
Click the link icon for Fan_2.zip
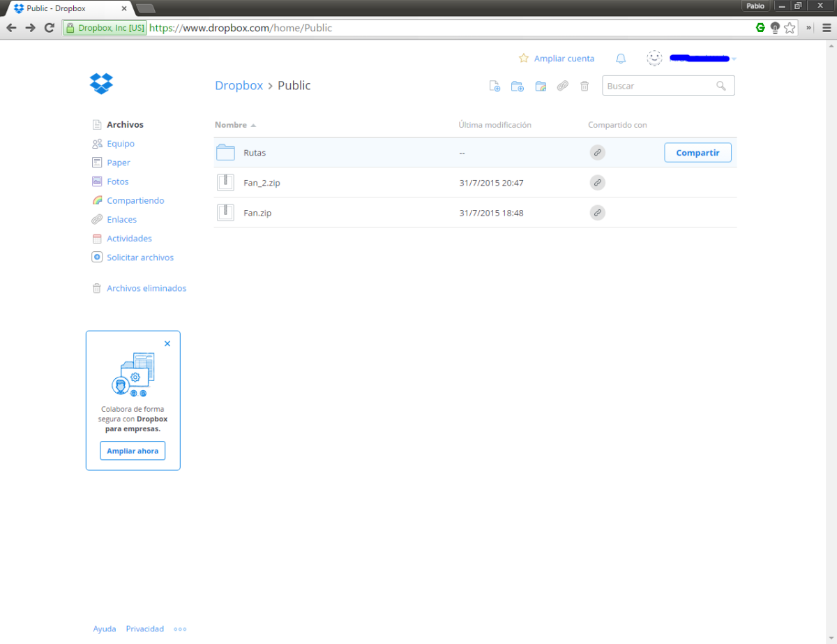click(597, 183)
